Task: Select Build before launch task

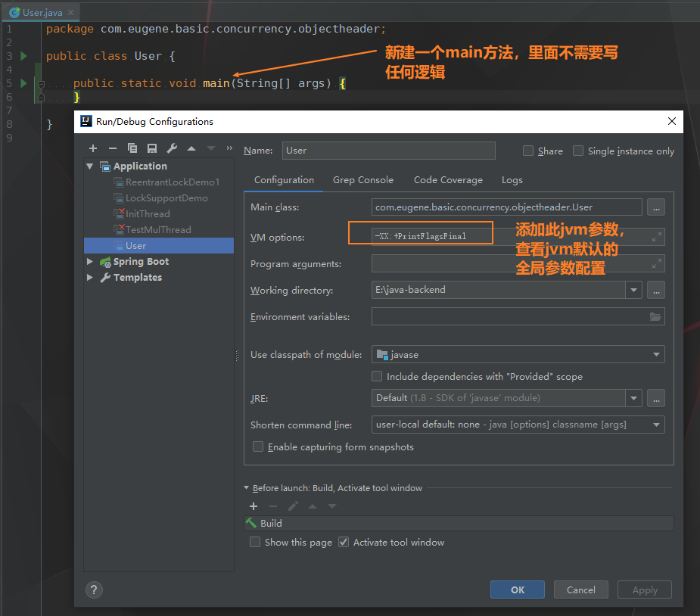Action: 459,523
